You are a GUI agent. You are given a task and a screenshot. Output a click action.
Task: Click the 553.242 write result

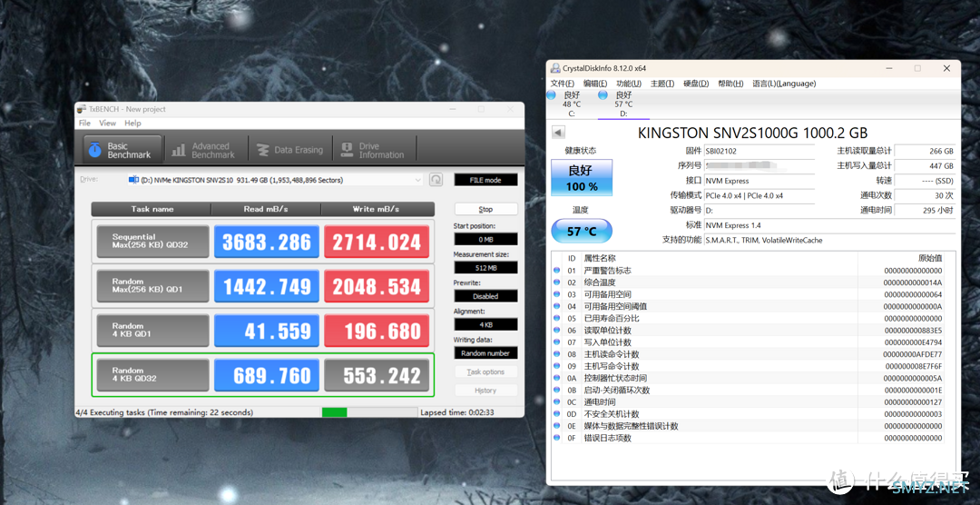377,375
